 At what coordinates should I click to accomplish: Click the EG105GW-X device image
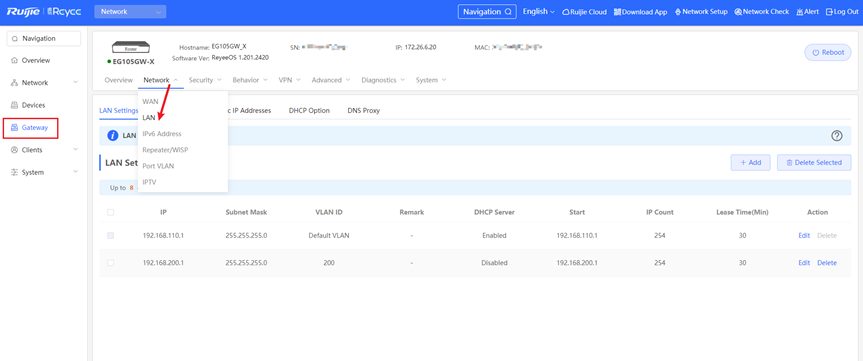point(131,48)
